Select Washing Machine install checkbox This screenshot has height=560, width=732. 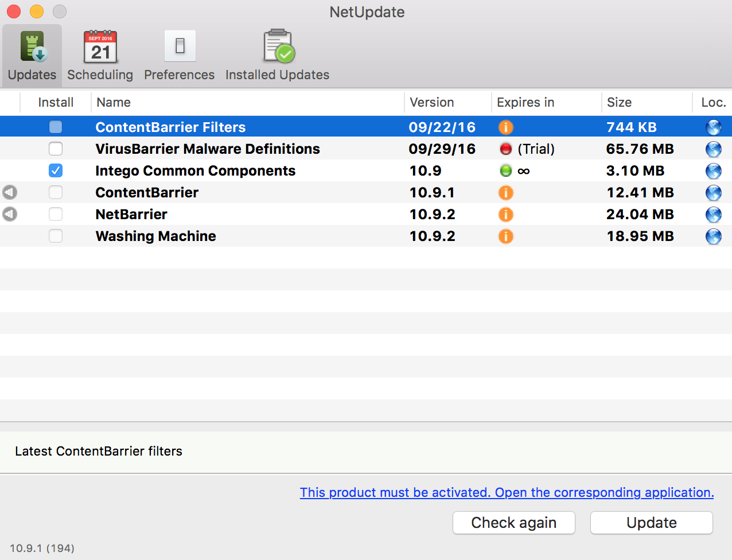tap(56, 236)
